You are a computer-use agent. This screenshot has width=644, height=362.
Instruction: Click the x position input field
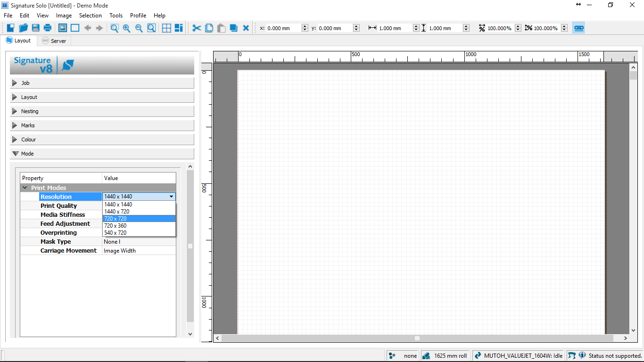pyautogui.click(x=283, y=28)
